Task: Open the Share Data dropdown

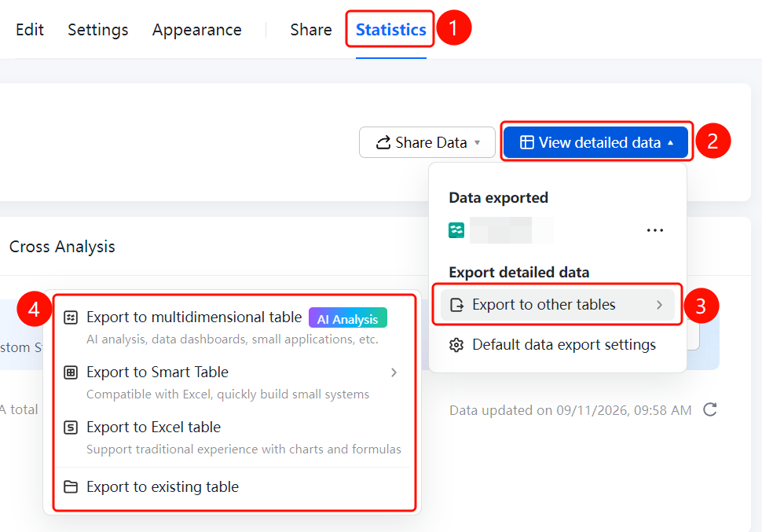Action: (x=427, y=142)
